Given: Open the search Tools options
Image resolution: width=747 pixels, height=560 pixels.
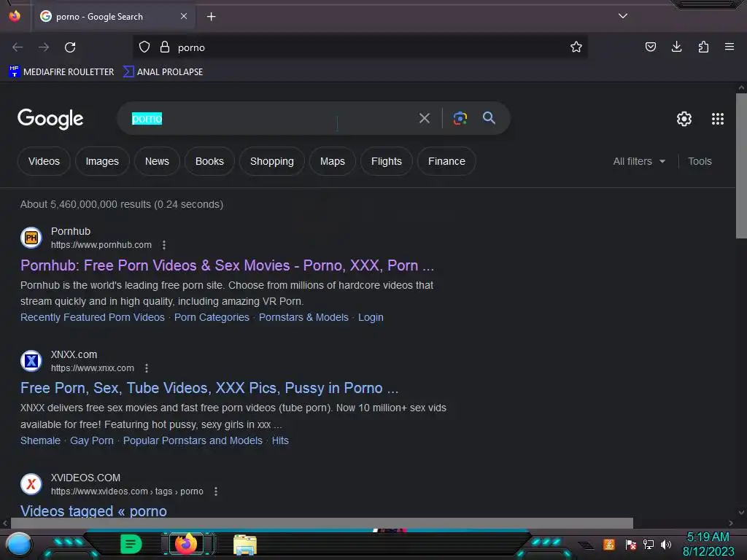Looking at the screenshot, I should point(700,161).
